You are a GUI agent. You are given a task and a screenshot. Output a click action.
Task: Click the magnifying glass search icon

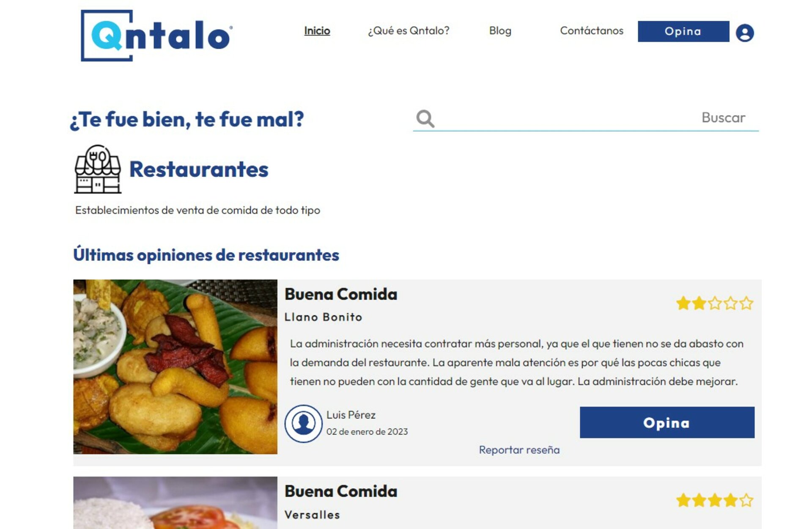(425, 119)
